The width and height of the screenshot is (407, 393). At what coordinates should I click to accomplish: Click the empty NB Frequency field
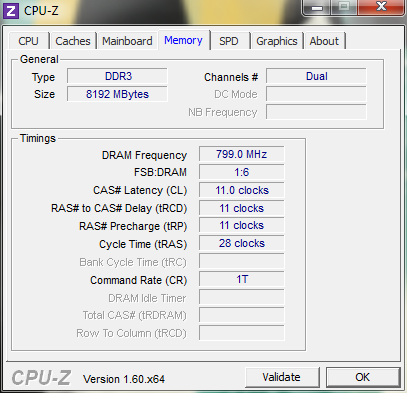(316, 112)
